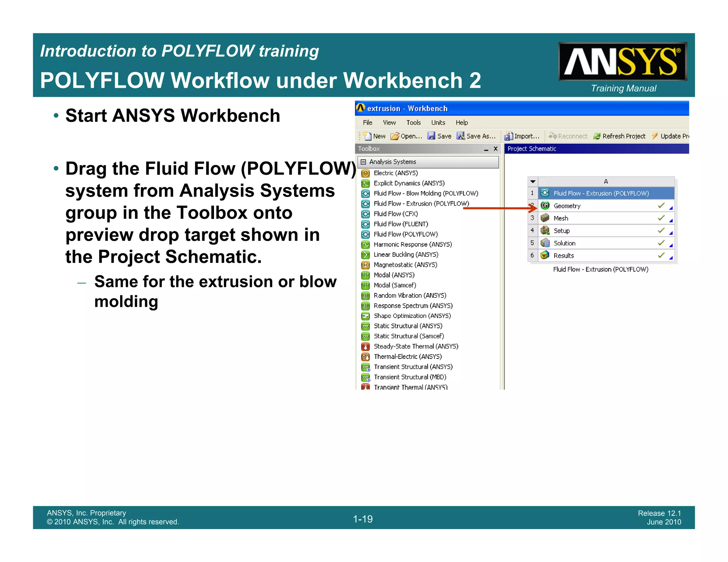Select the Mesh cell icon
Image resolution: width=728 pixels, height=562 pixels.
point(545,218)
